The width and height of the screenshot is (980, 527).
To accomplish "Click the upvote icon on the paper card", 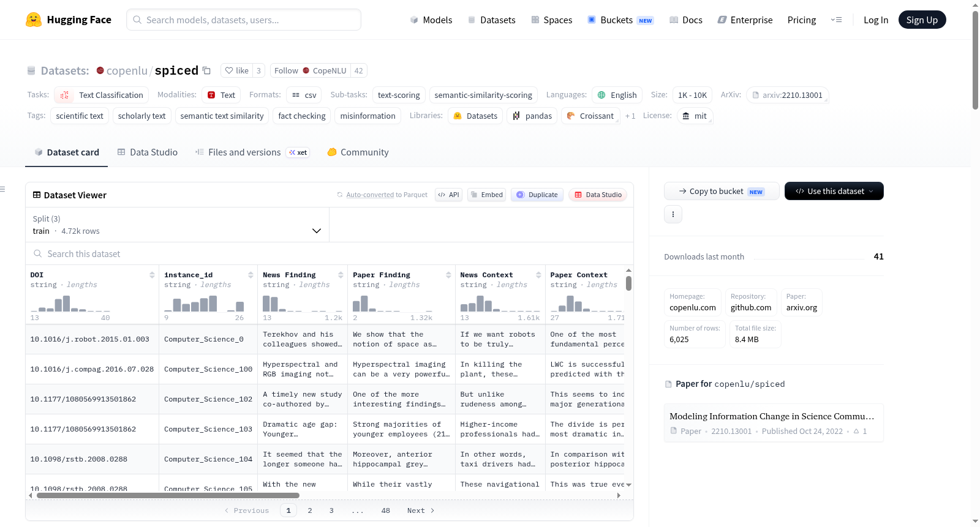I will pos(856,431).
